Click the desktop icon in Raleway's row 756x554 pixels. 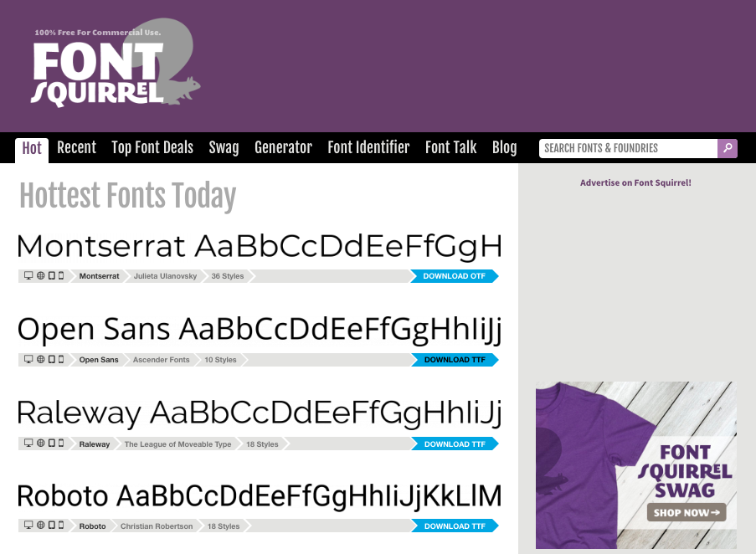[x=28, y=444]
